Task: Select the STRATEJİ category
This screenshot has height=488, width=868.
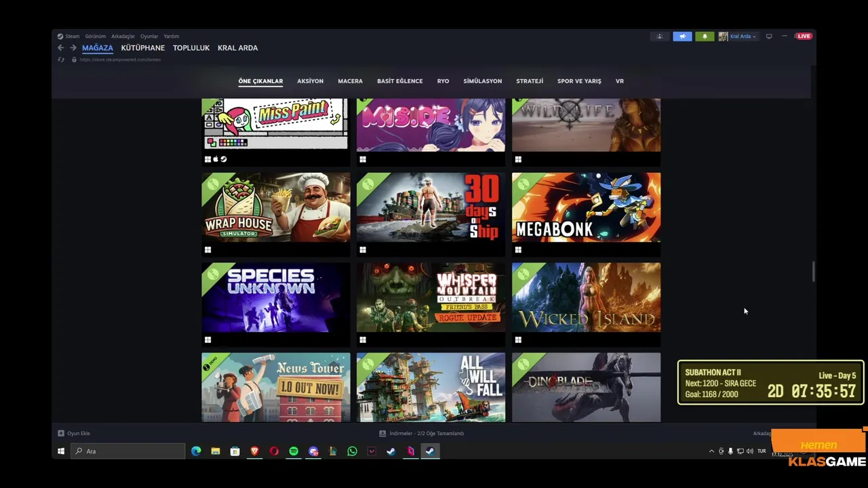Action: (x=530, y=81)
